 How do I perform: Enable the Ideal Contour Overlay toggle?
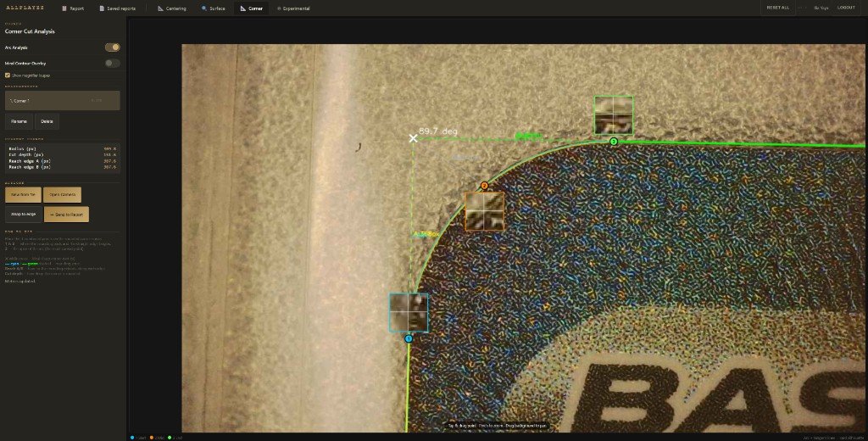[x=112, y=63]
